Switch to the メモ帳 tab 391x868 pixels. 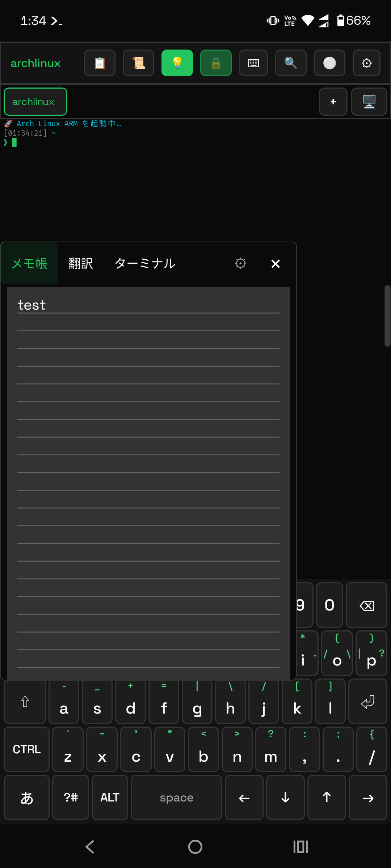[29, 263]
